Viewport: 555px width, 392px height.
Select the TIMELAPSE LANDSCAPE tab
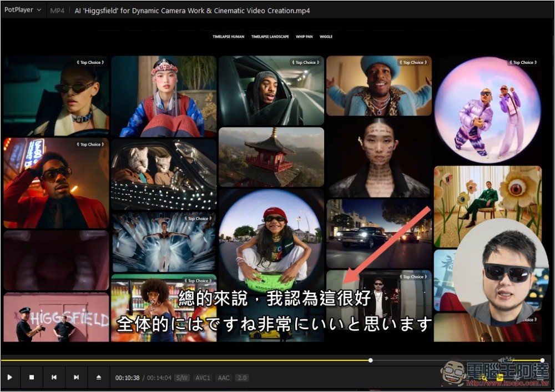[270, 37]
